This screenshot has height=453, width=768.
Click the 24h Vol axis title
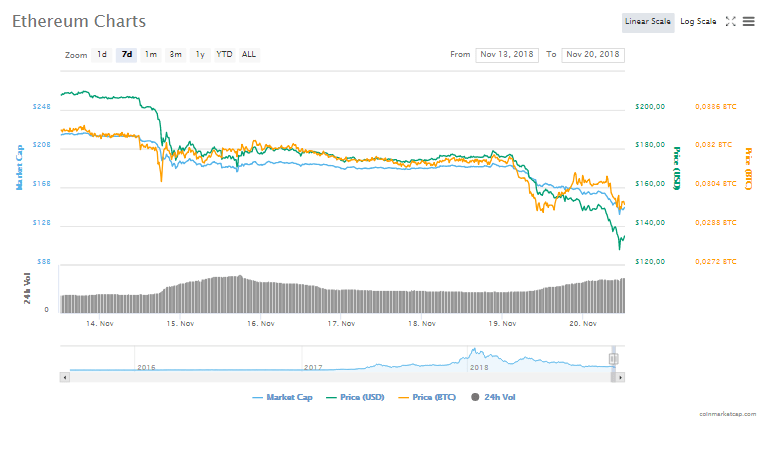click(27, 288)
